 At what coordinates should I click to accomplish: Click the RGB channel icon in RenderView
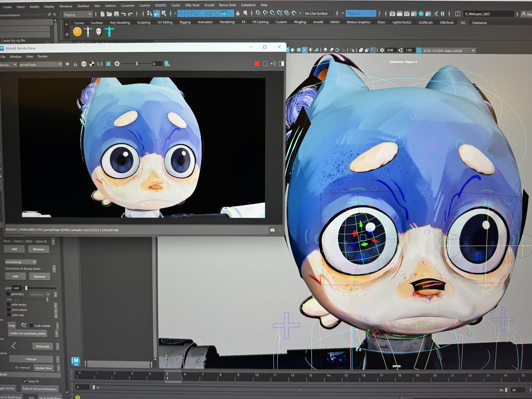84,64
